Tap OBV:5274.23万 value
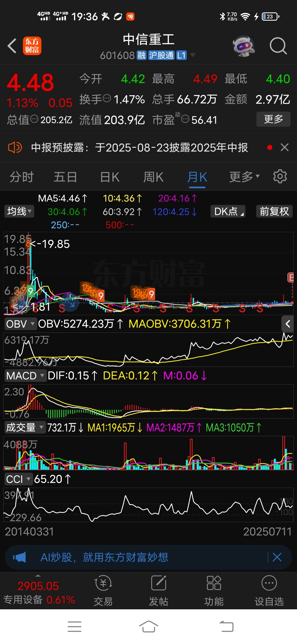 [x=81, y=324]
